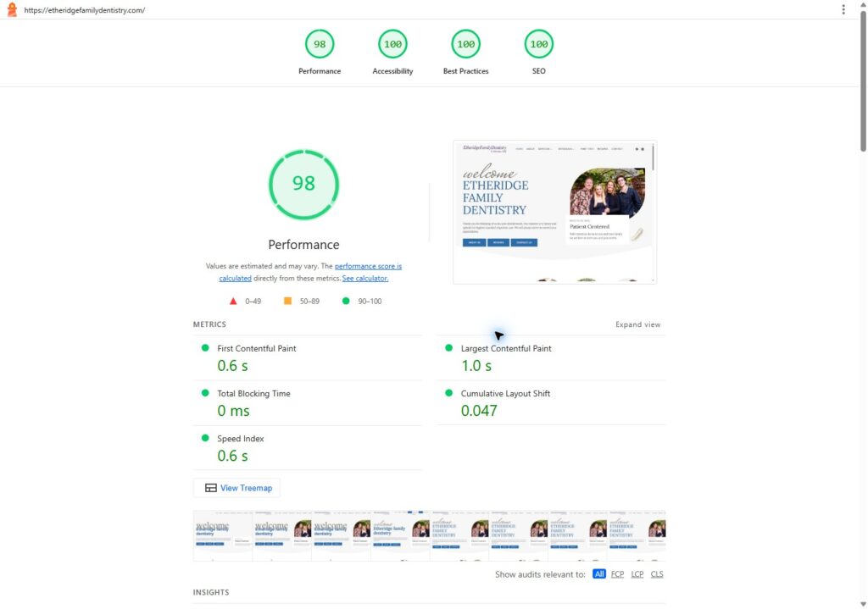Click the First Contentful Paint 0.6 s value
Image resolution: width=868 pixels, height=609 pixels.
232,366
